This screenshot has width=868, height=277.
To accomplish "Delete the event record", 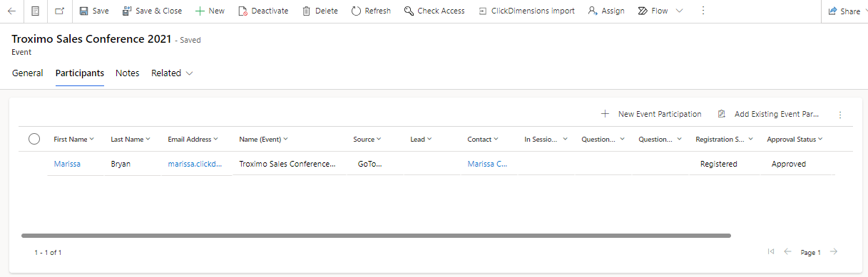I will pyautogui.click(x=320, y=11).
